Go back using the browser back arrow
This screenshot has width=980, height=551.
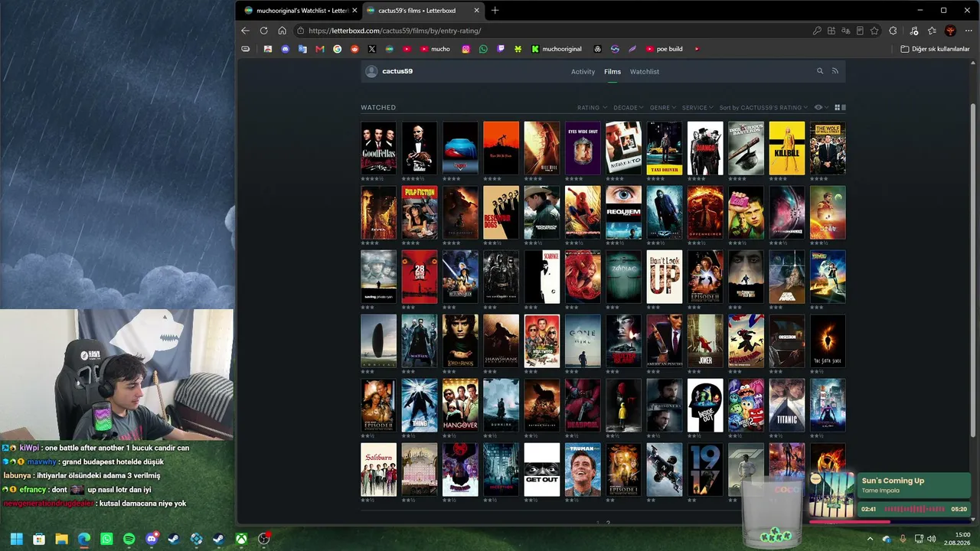(x=245, y=31)
